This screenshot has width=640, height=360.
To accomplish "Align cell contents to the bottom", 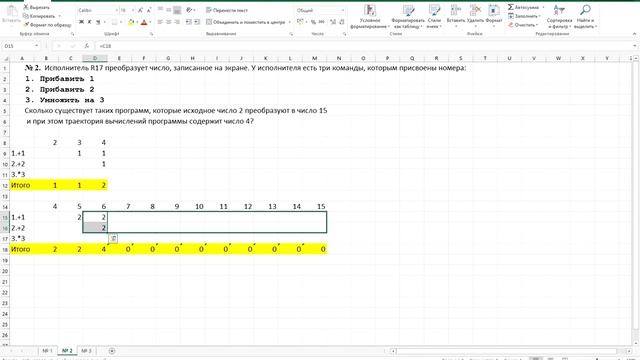I will (177, 10).
